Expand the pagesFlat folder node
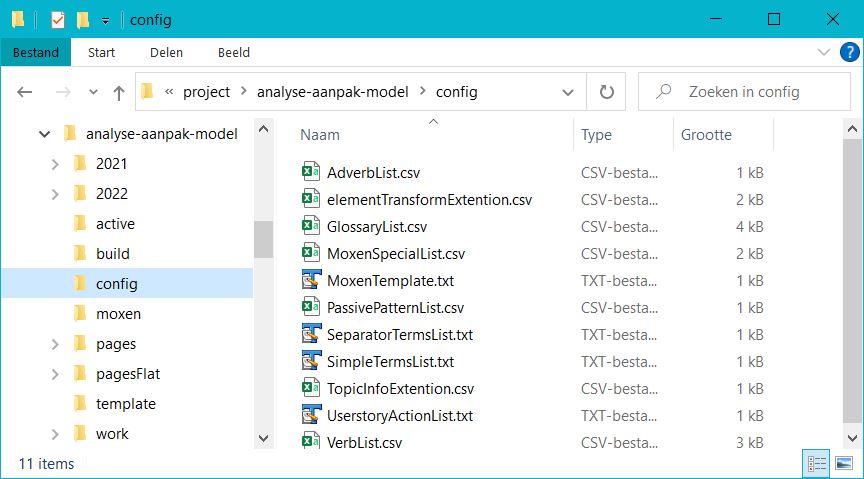 tap(55, 374)
